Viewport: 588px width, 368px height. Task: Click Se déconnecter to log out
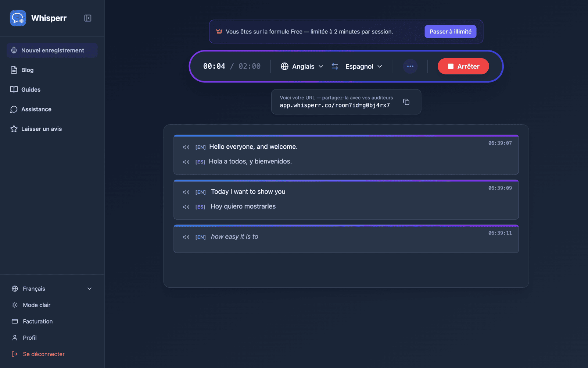coord(52,354)
